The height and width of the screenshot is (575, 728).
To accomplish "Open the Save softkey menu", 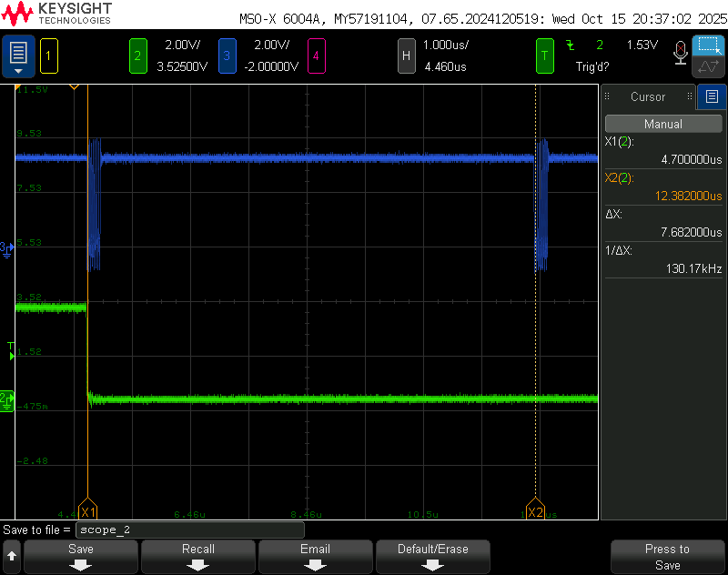I will coord(81,557).
